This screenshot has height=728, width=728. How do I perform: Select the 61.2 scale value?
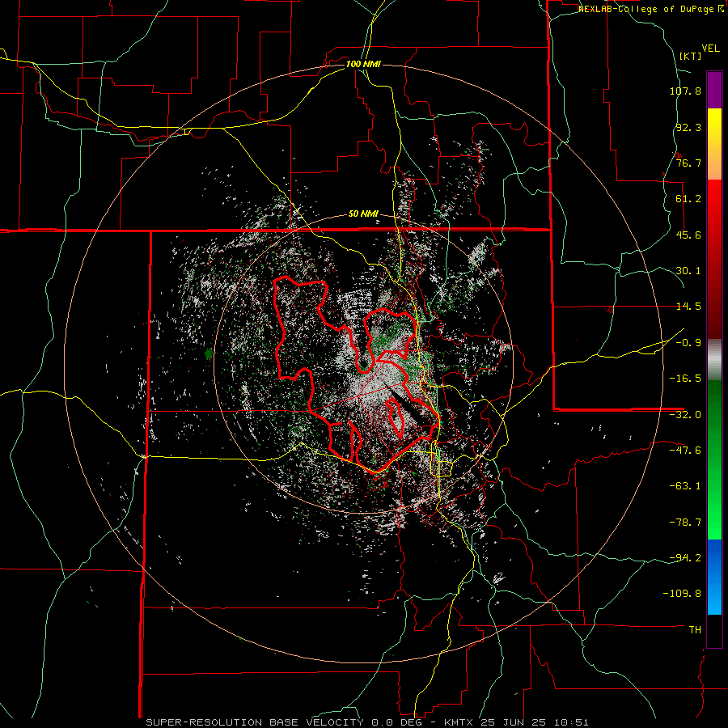(688, 199)
